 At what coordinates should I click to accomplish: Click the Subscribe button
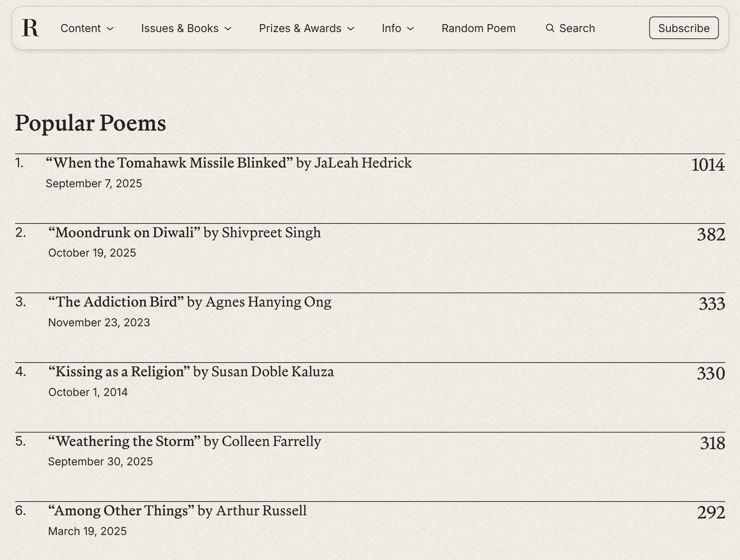click(x=684, y=28)
